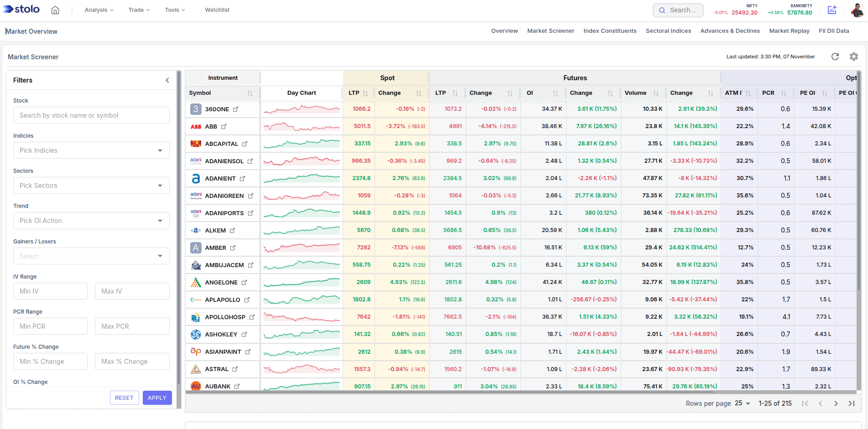Open the Rows per page dropdown

coord(742,403)
